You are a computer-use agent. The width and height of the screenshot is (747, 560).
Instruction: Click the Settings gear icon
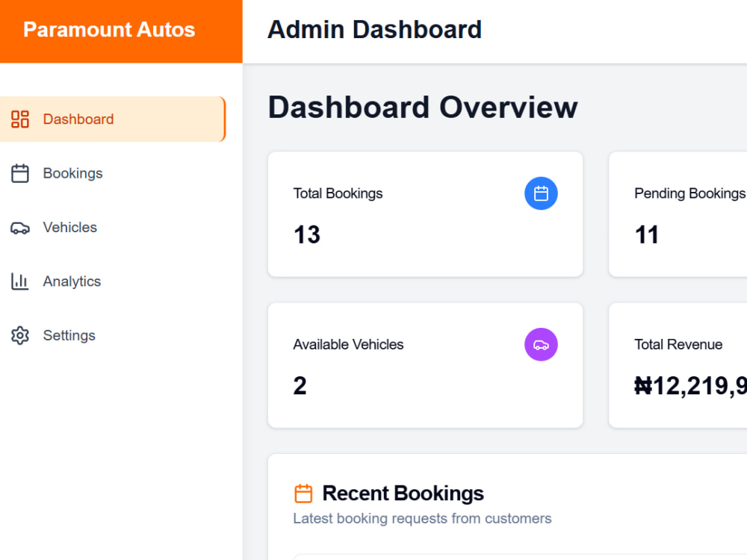pyautogui.click(x=20, y=336)
